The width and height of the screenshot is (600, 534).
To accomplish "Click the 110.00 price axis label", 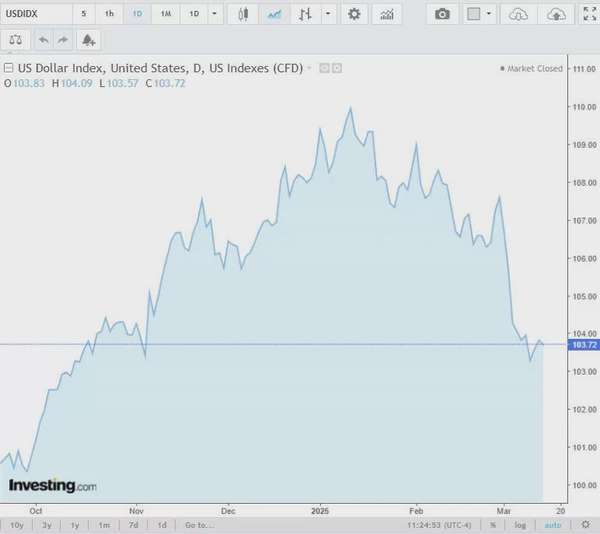I will pos(584,107).
